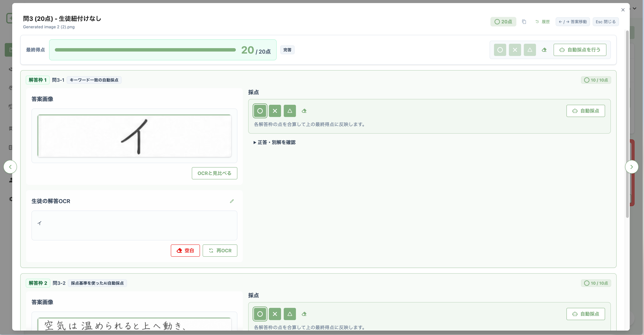This screenshot has height=335, width=644.
Task: Click the Esc 閉じる button
Action: [606, 22]
